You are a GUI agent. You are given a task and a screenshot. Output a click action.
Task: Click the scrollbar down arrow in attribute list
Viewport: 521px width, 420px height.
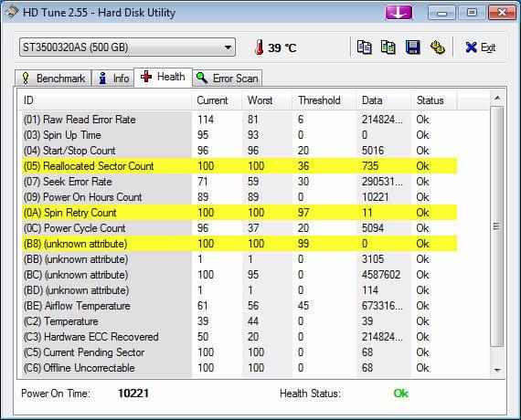coord(497,370)
